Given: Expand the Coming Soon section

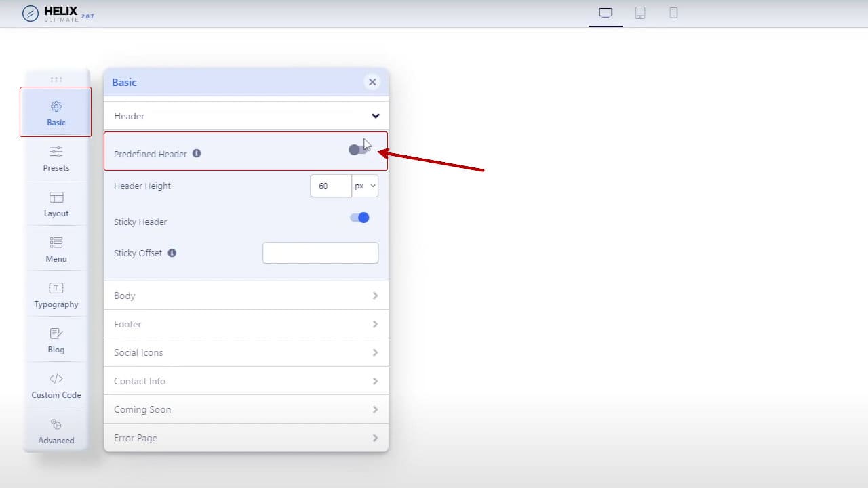Looking at the screenshot, I should pos(246,409).
